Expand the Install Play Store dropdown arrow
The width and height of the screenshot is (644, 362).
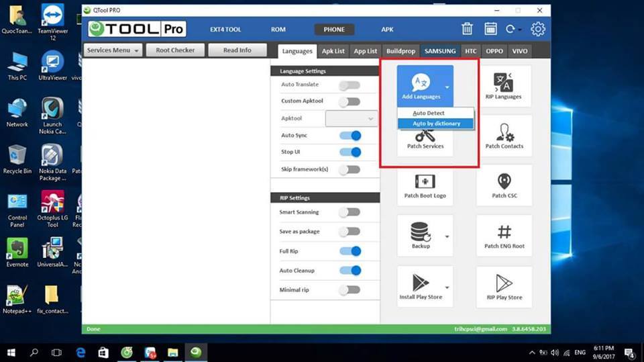tap(447, 287)
